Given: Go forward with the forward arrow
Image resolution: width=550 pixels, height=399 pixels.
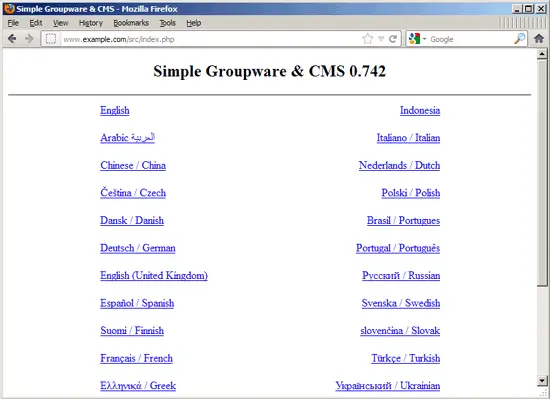Looking at the screenshot, I should 29,39.
